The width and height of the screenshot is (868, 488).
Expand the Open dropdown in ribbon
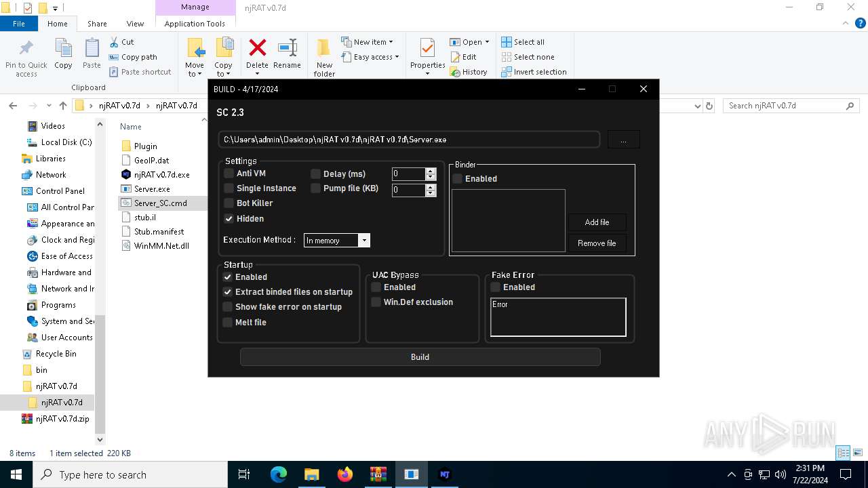[487, 42]
